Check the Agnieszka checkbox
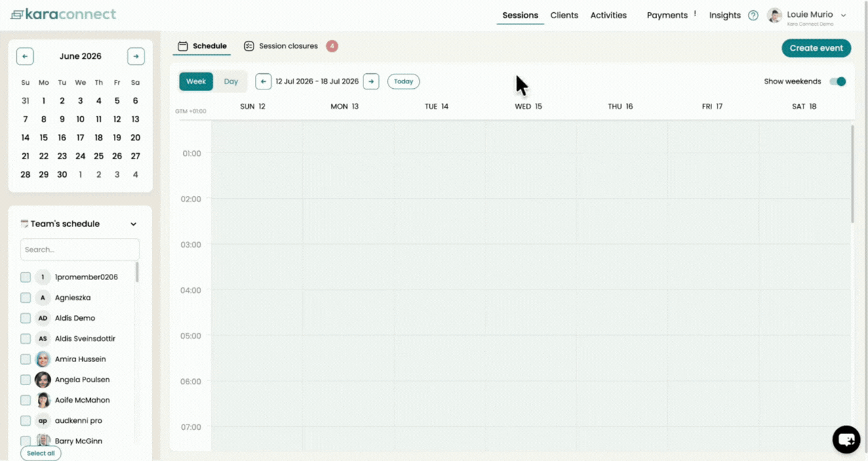Screen dimensions: 868x461 click(x=25, y=298)
